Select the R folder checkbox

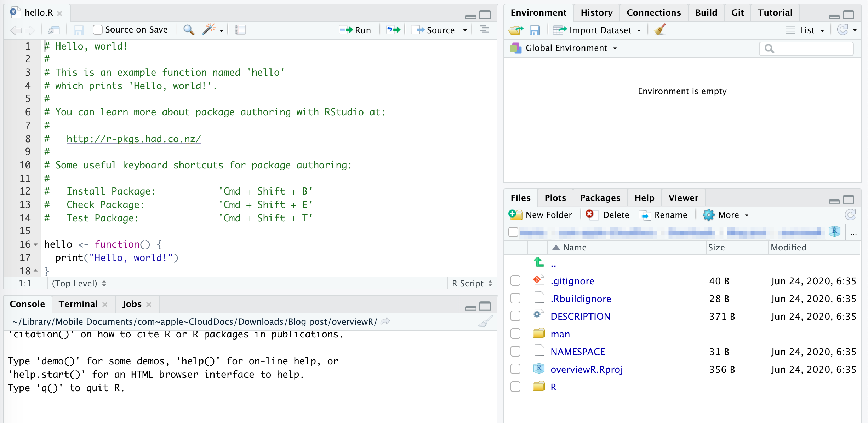[515, 387]
